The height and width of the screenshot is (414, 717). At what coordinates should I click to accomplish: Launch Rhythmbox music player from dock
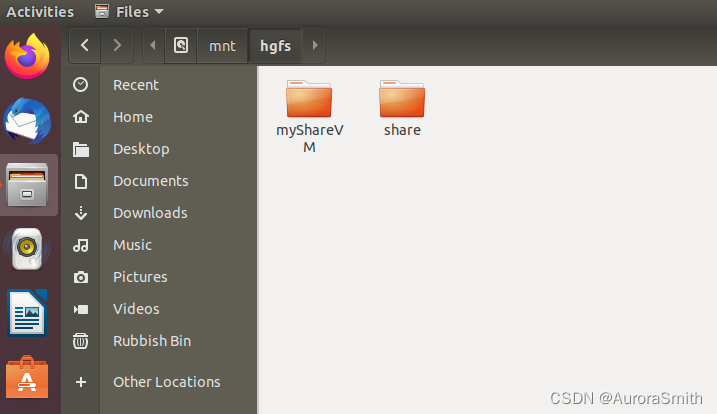point(27,248)
